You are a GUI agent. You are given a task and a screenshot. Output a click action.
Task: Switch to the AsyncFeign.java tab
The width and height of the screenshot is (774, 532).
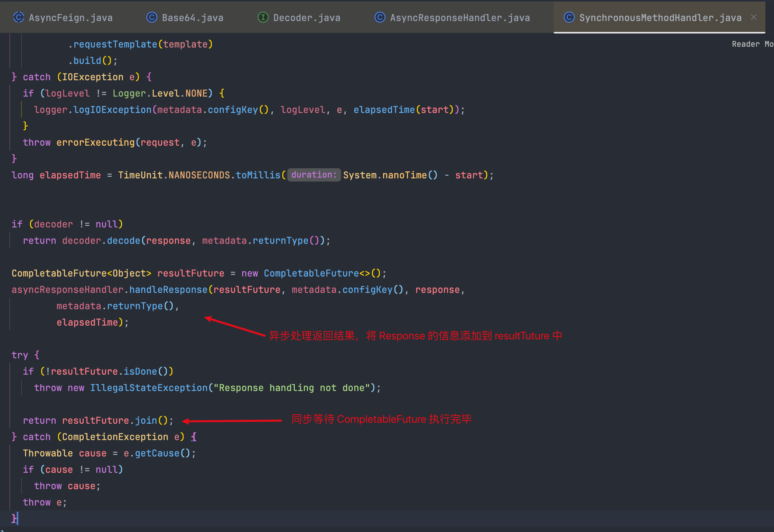63,18
